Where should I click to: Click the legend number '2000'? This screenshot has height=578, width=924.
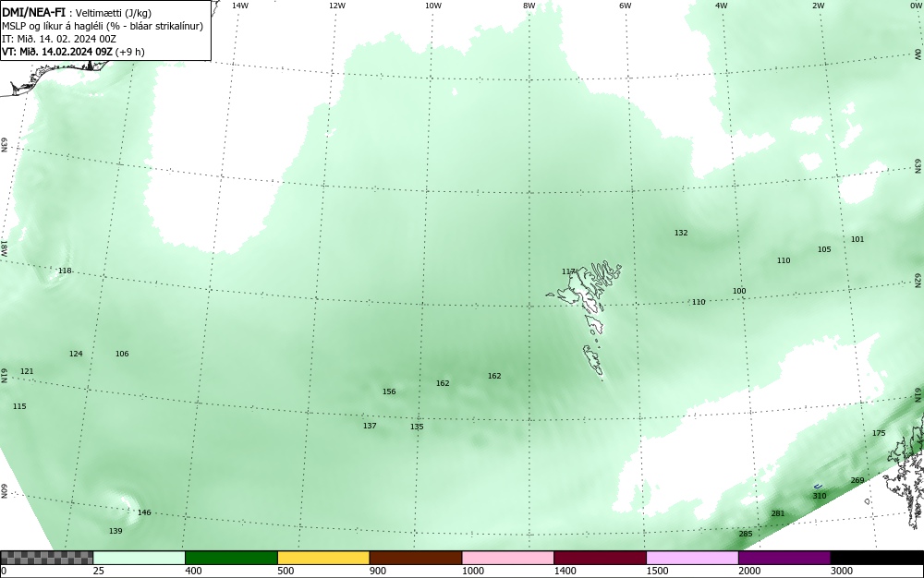point(749,571)
